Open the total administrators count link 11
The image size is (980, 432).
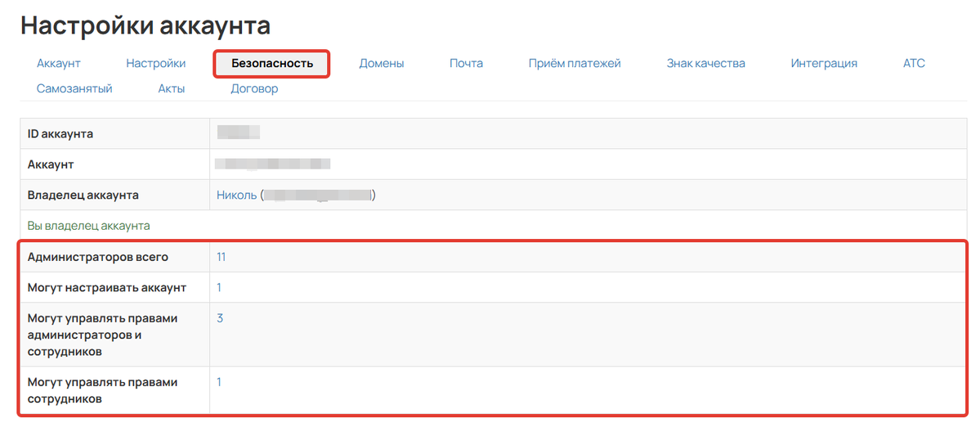point(221,257)
